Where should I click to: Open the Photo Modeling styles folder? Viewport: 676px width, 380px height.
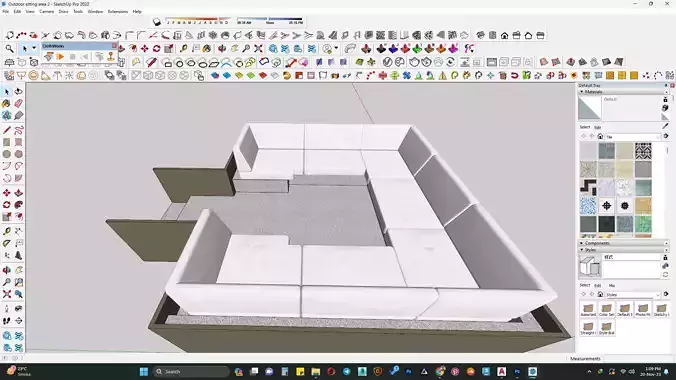[643, 309]
